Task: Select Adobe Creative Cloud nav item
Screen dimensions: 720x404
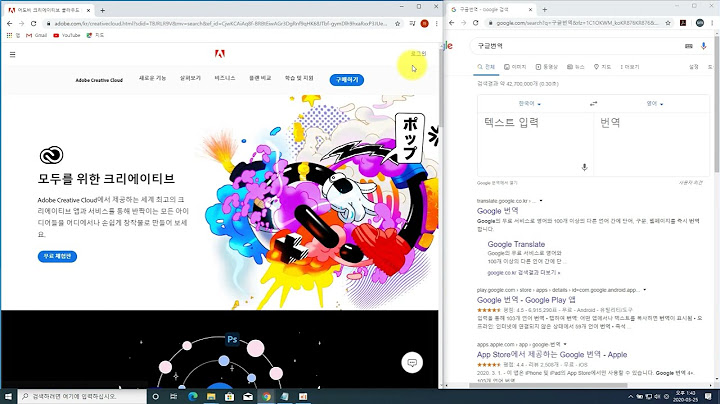Action: point(99,80)
